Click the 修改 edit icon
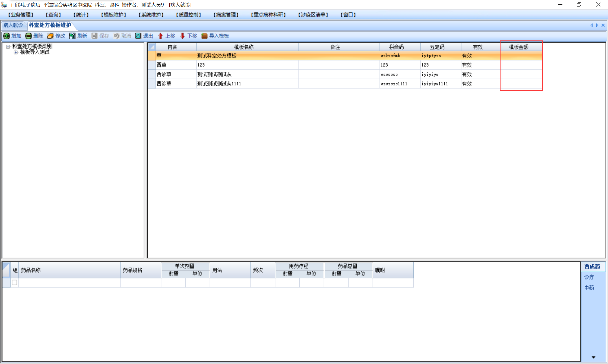Viewport: 608px width, 364px height. point(50,36)
